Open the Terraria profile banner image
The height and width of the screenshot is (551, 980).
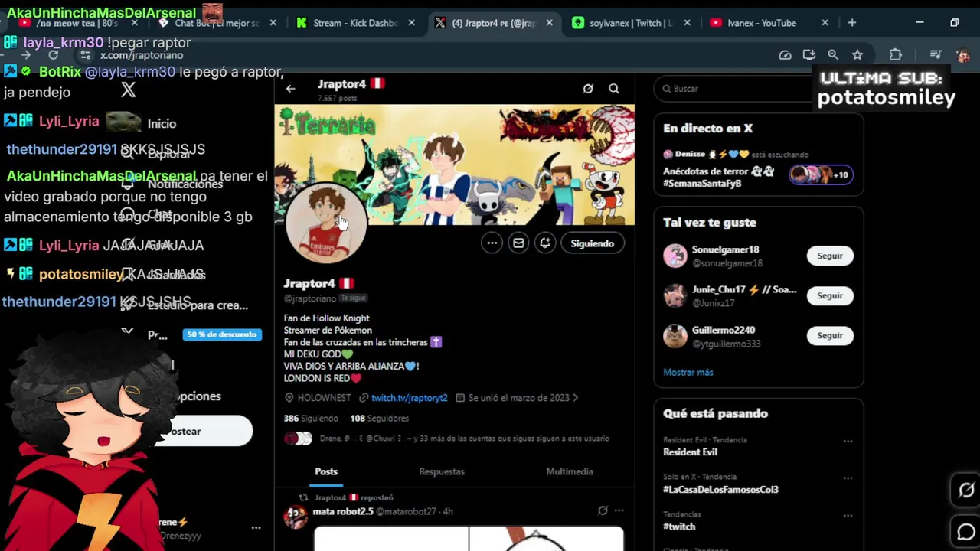(x=455, y=165)
